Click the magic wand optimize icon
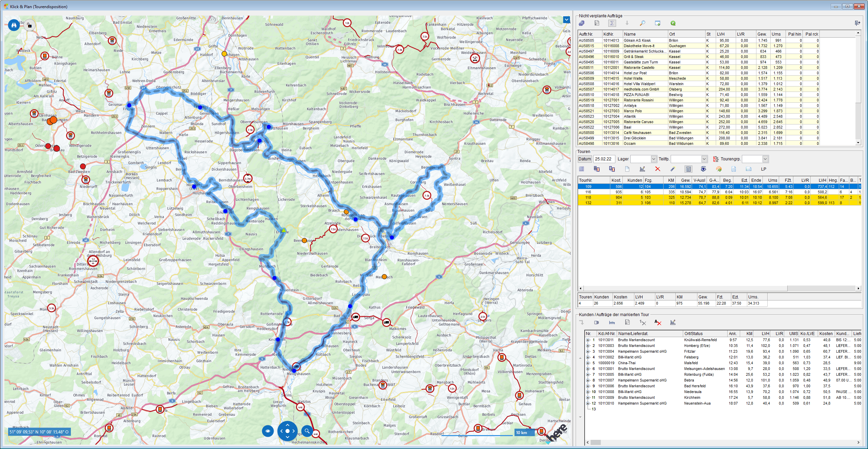 tap(673, 169)
